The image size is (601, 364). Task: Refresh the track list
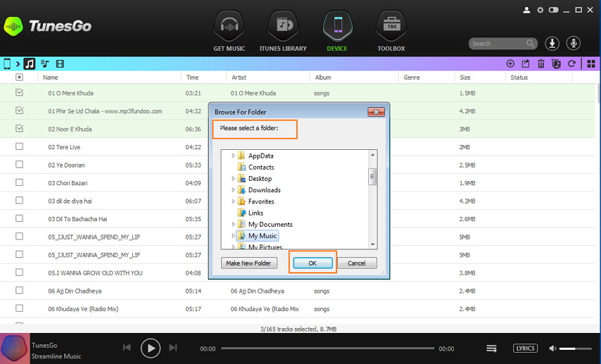(x=571, y=64)
